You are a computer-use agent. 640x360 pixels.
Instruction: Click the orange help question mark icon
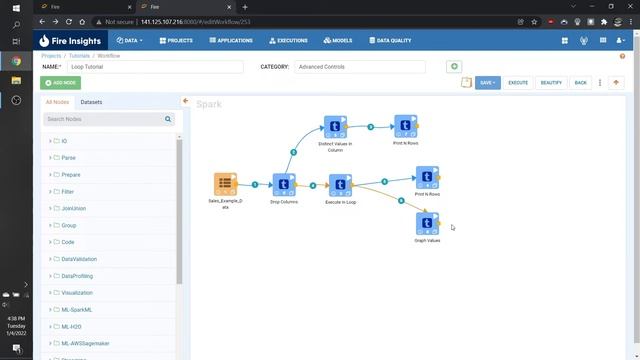point(622,56)
